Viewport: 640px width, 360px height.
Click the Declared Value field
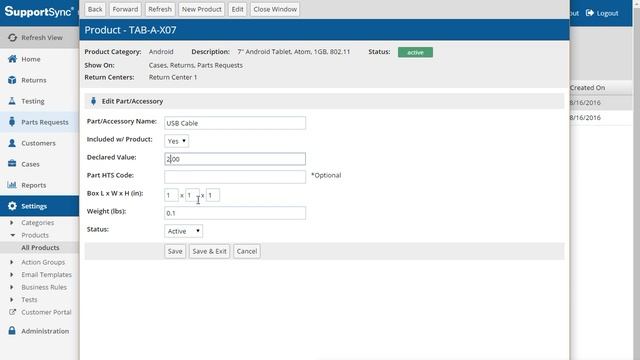pyautogui.click(x=235, y=159)
